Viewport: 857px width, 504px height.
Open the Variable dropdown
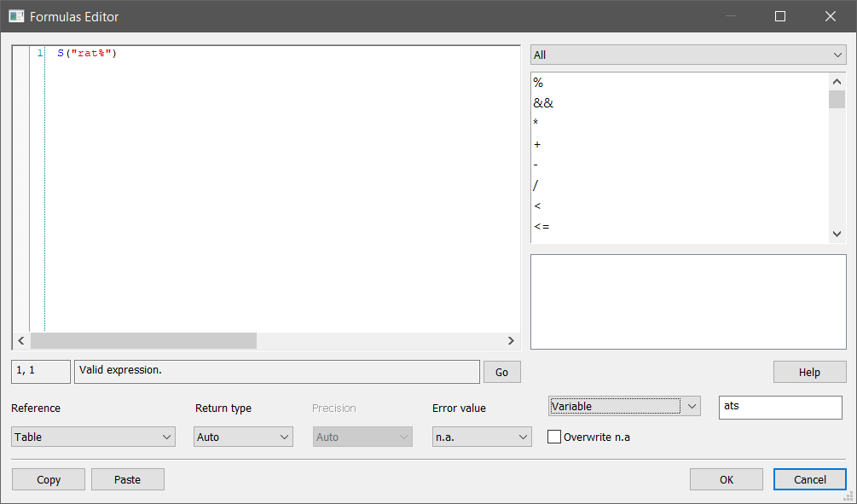click(x=624, y=406)
